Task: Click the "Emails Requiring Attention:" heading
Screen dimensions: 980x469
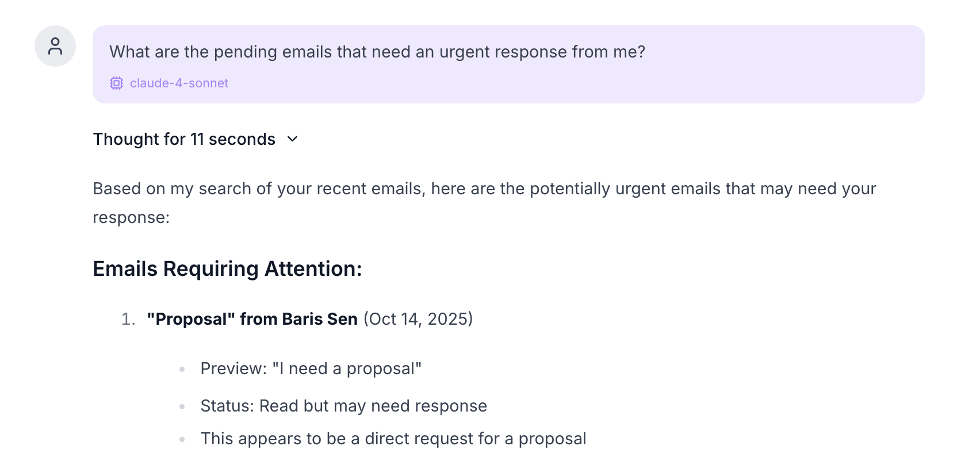Action: pyautogui.click(x=227, y=269)
